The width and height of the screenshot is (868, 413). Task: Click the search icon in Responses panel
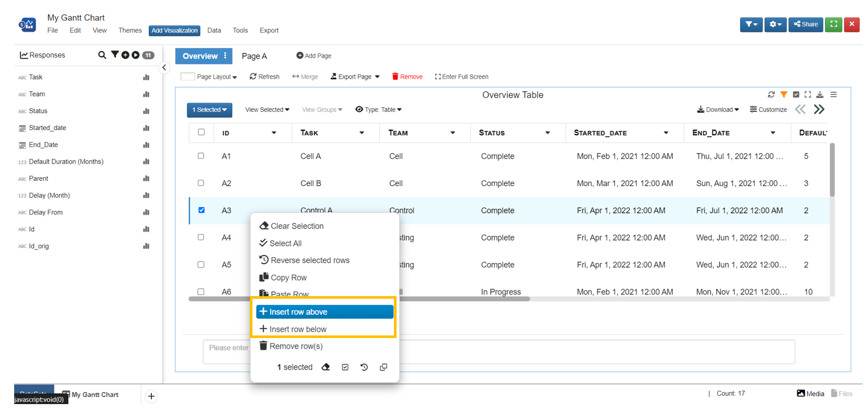click(x=102, y=55)
